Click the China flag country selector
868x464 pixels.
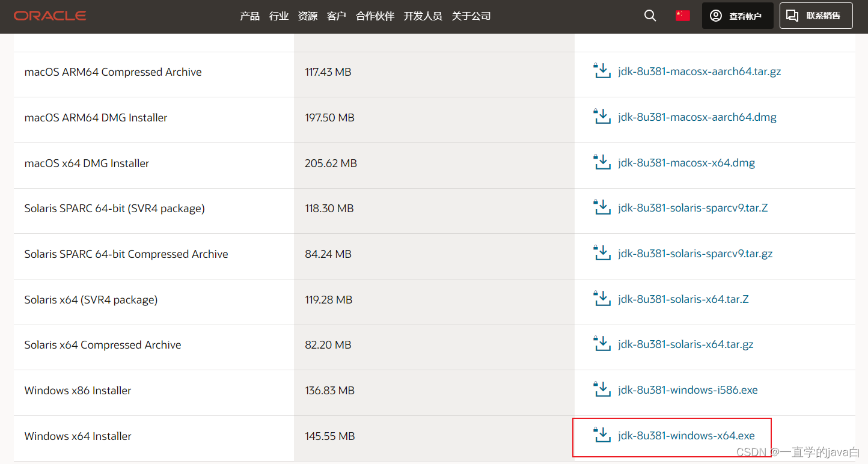[x=682, y=16]
